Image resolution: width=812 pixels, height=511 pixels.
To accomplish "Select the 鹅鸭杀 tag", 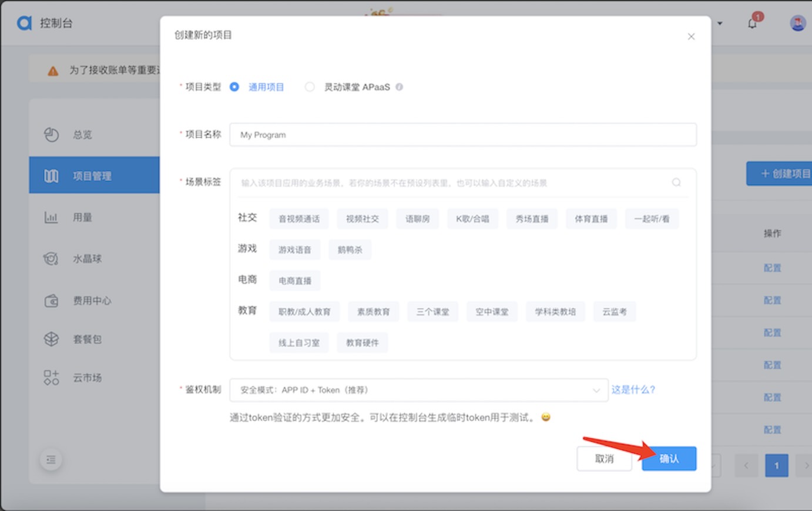I will (x=350, y=250).
